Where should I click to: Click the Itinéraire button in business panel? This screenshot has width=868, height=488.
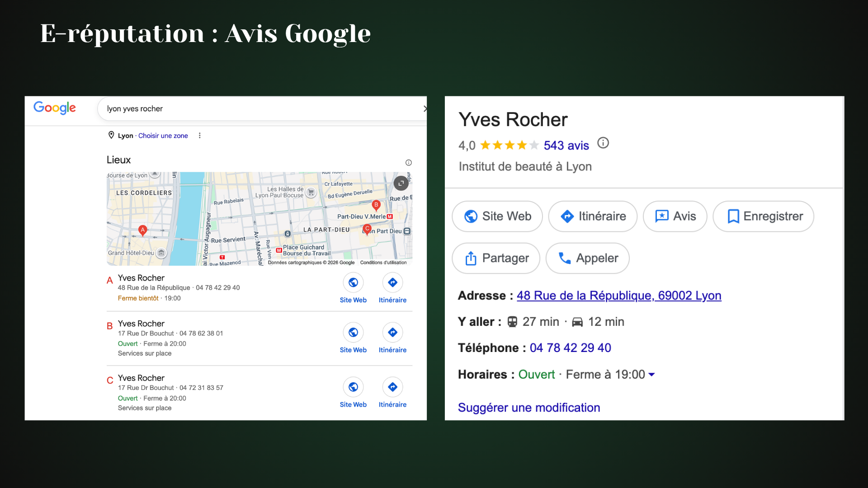[x=593, y=216]
